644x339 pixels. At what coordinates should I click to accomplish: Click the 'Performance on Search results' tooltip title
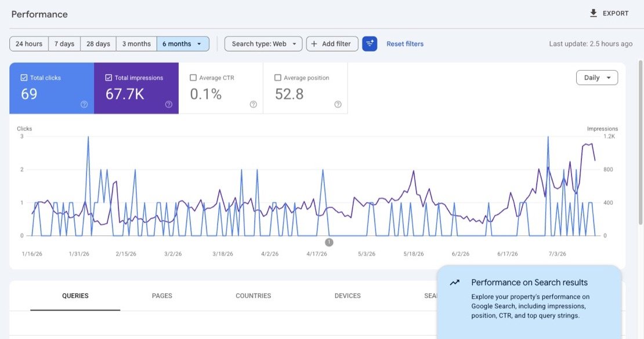coord(529,282)
